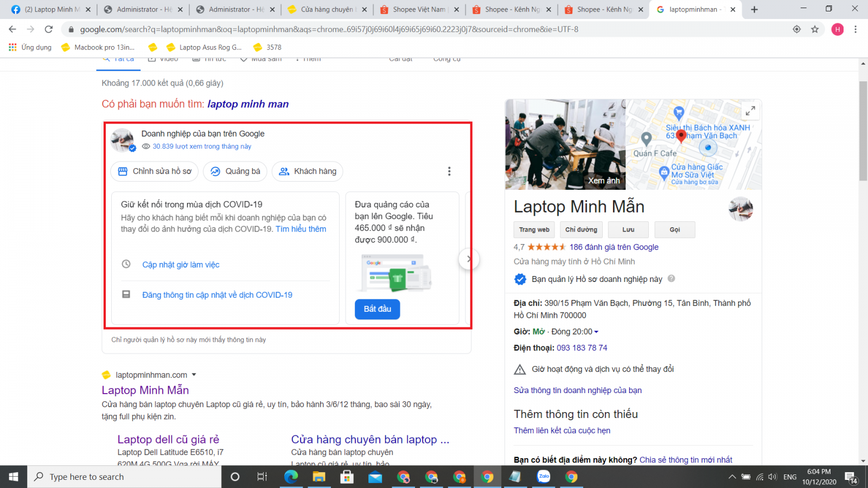This screenshot has height=488, width=868.
Task: Click Thêm liên kết của cuộc hẹn
Action: coord(562,431)
